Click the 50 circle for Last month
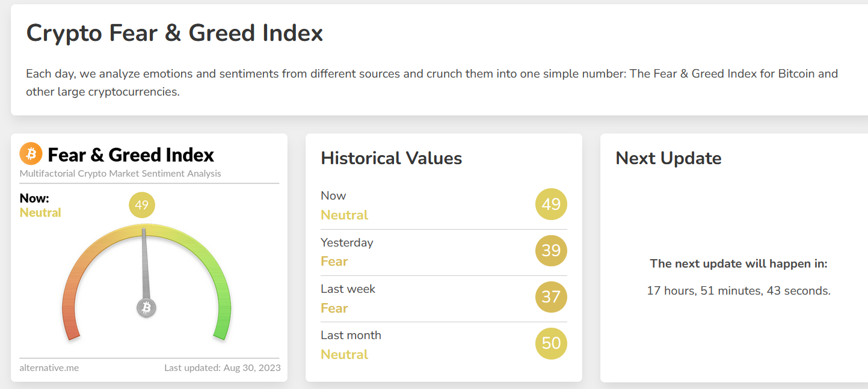This screenshot has height=389, width=868. pos(551,343)
